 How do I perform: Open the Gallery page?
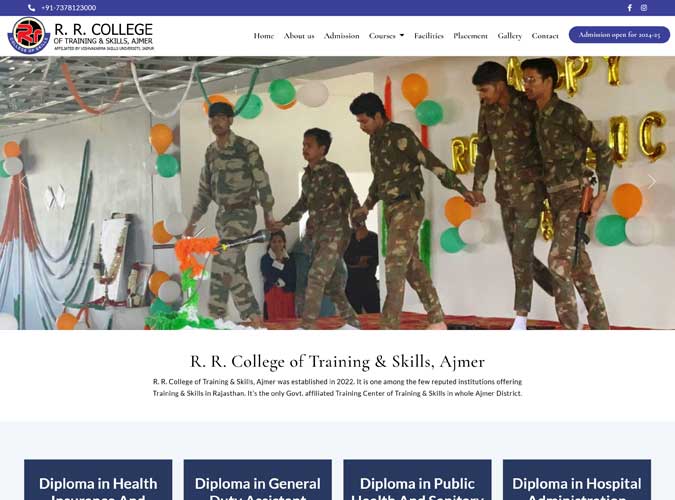(510, 36)
